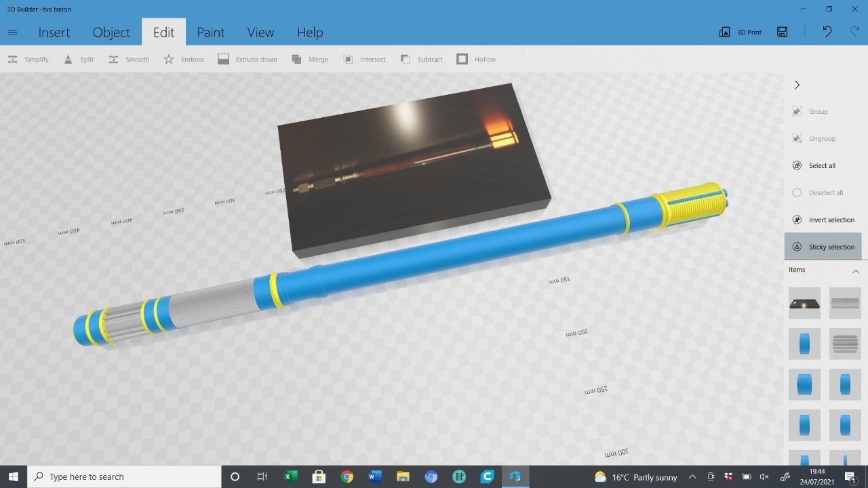
Task: Select the Edit tab
Action: [163, 32]
